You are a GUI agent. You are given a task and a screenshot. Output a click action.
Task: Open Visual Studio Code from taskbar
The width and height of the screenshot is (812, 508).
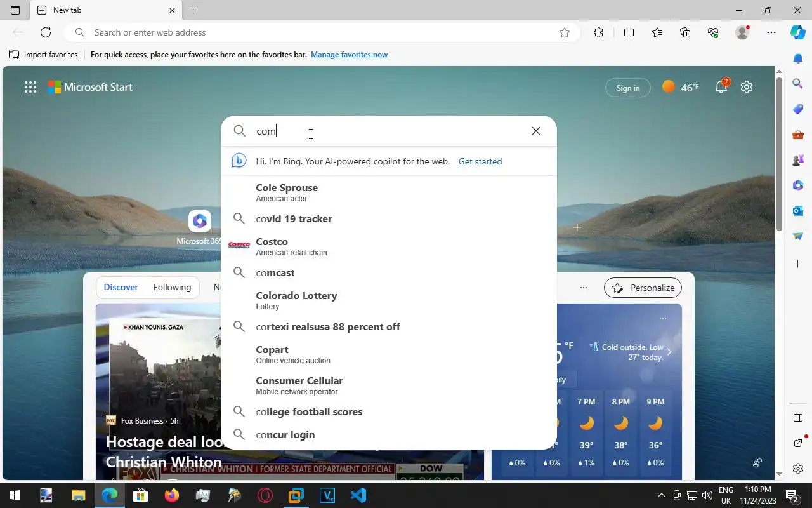(x=358, y=495)
